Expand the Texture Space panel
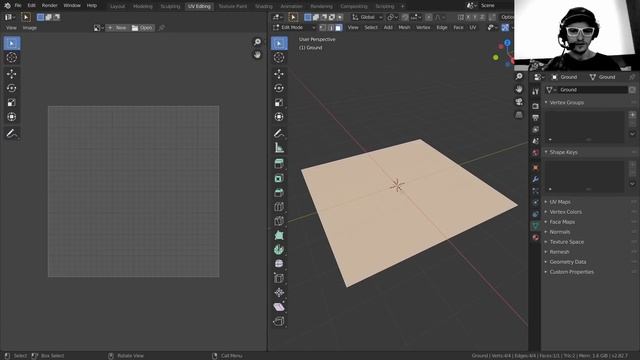Screen dimensions: 640x360 click(x=566, y=242)
